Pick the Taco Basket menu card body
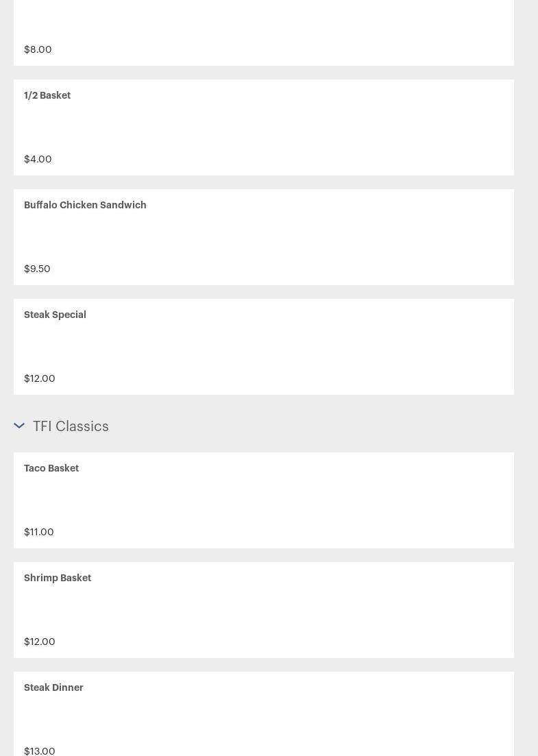The width and height of the screenshot is (538, 756). click(264, 500)
